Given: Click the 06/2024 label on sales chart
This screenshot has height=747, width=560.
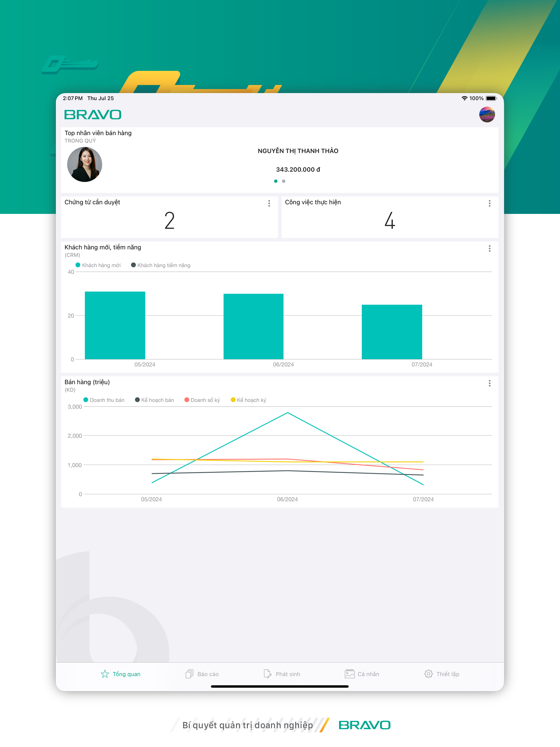Looking at the screenshot, I should point(287,499).
